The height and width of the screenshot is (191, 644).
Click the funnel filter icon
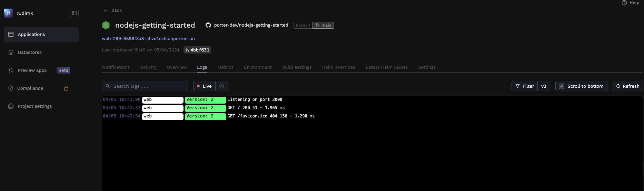click(517, 86)
